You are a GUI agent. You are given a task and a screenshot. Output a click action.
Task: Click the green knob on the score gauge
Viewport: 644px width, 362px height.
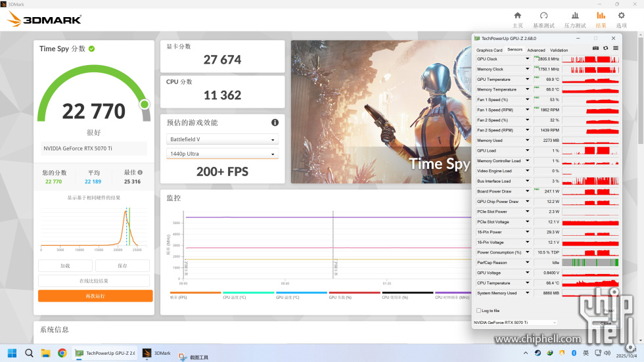144,104
